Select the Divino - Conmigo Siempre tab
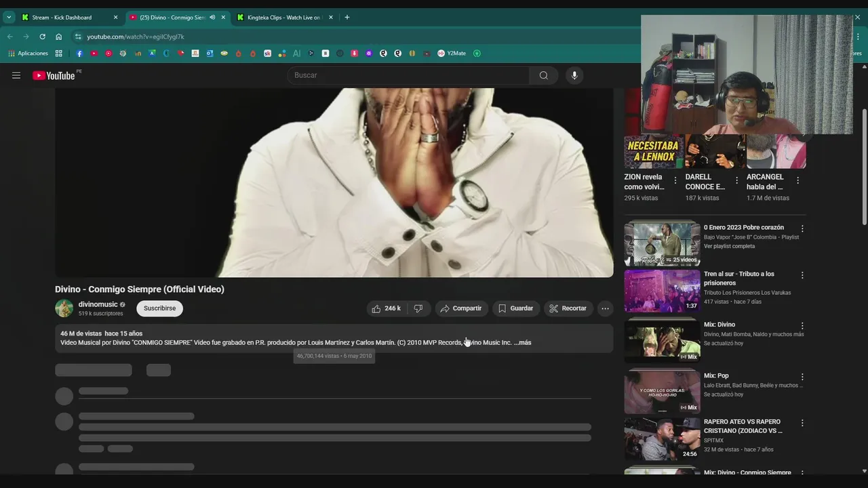The width and height of the screenshot is (868, 488). [x=172, y=18]
